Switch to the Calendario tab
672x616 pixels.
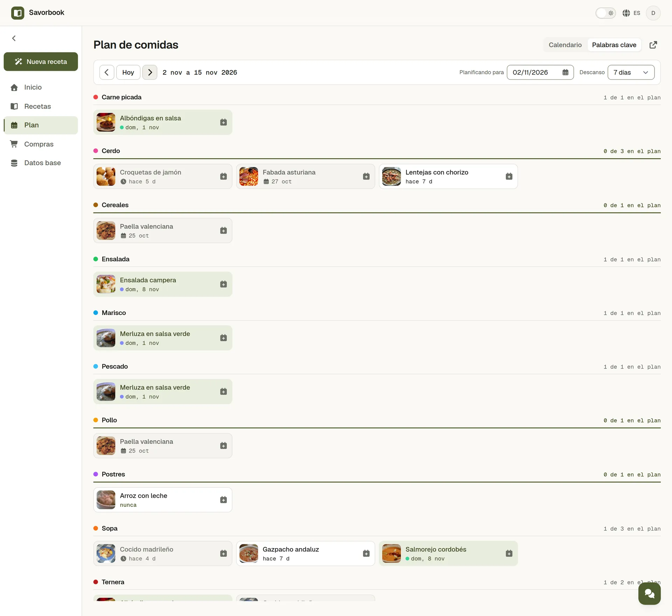565,45
